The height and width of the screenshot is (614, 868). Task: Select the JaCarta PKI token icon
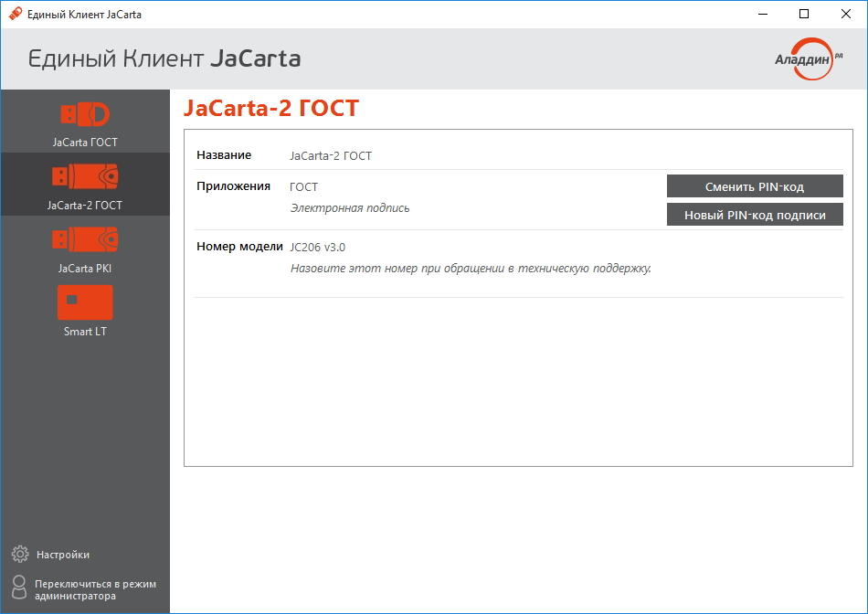(85, 239)
